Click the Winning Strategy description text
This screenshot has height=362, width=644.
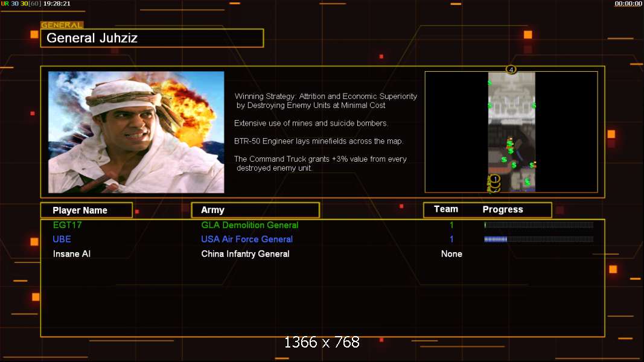326,101
